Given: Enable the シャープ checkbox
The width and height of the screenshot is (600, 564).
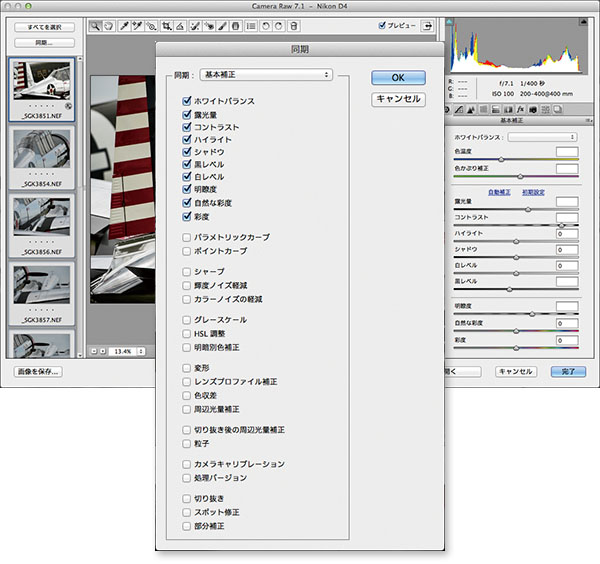Looking at the screenshot, I should tap(187, 271).
